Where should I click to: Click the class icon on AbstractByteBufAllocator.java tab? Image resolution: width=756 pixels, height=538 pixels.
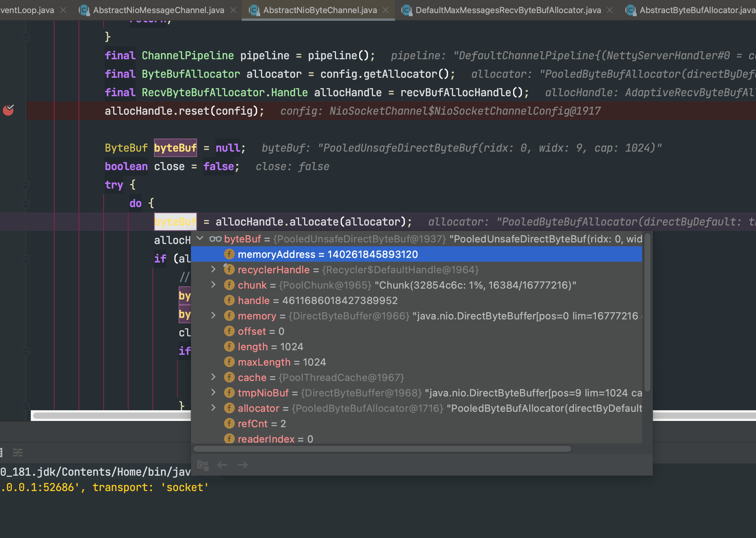631,10
